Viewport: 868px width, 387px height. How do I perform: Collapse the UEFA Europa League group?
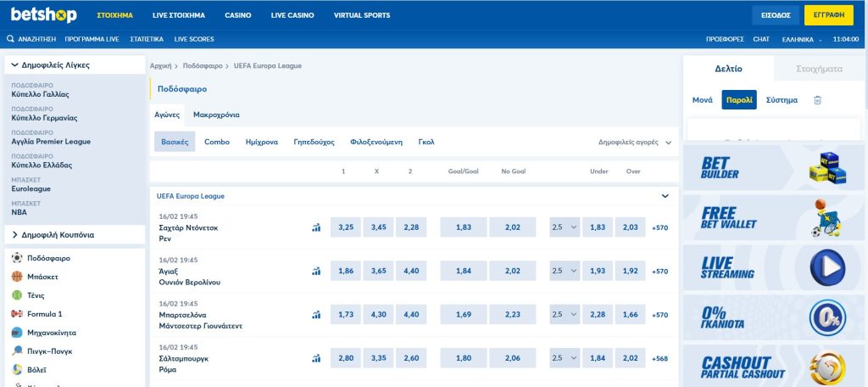665,196
